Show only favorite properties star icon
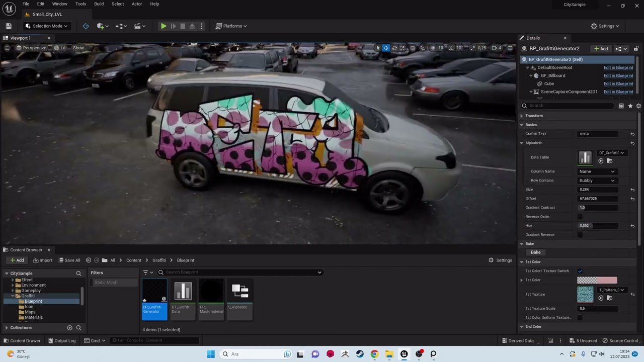Screen dimensions: 644x362 point(630,106)
